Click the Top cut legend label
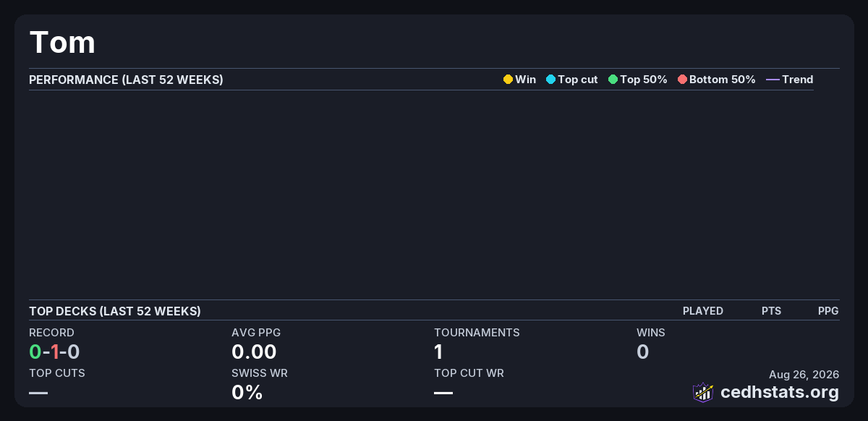868x421 pixels. 577,80
